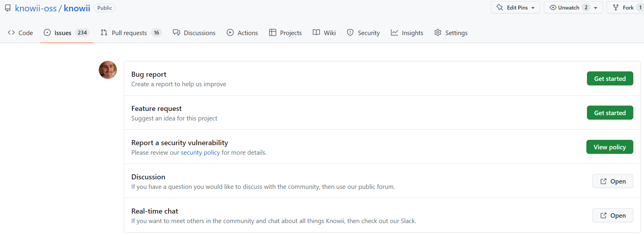Viewport: 644px width, 235px height.
Task: Click Get started for Bug report
Action: 610,79
